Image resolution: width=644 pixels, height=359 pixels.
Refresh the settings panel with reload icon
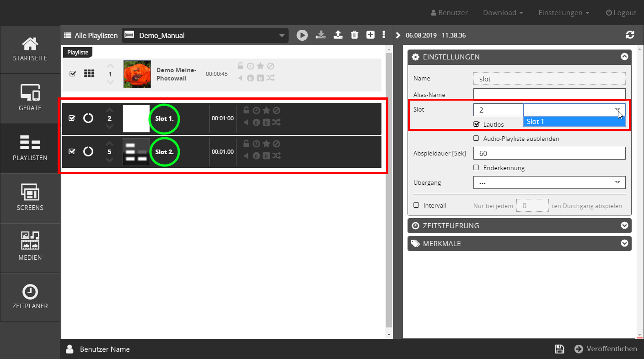[630, 35]
